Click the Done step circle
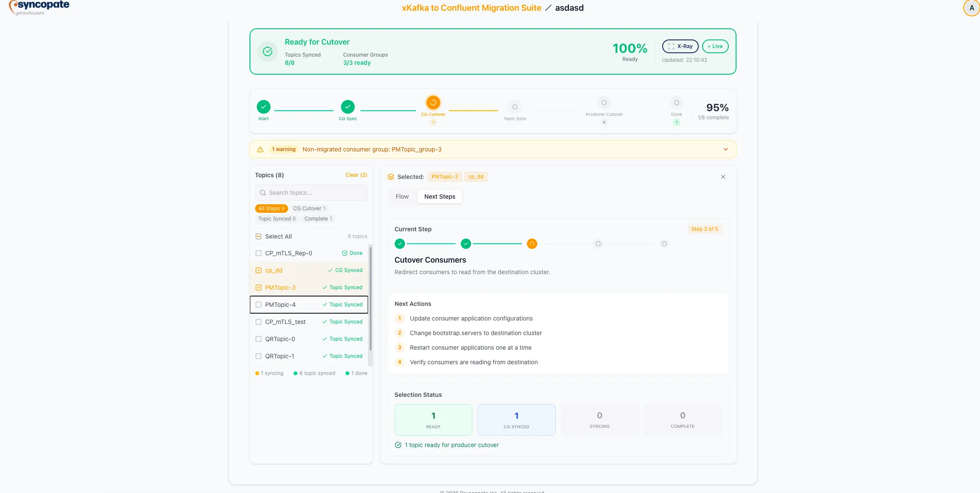 676,103
